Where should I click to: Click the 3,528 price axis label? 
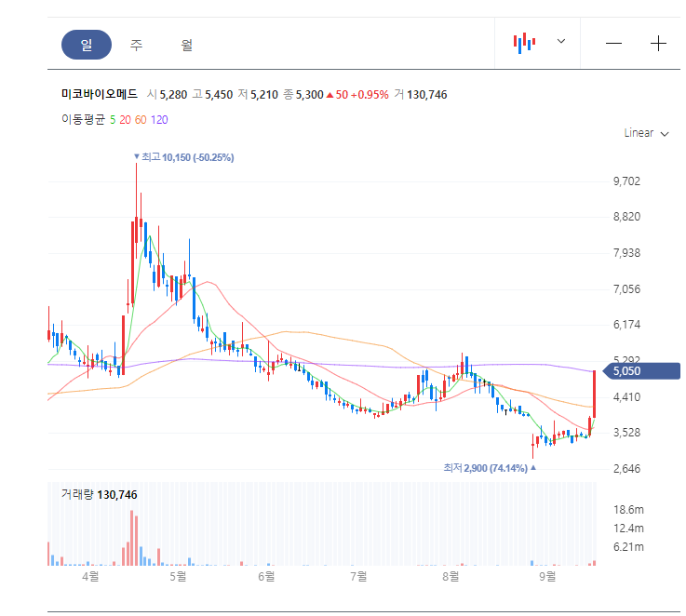coord(626,433)
